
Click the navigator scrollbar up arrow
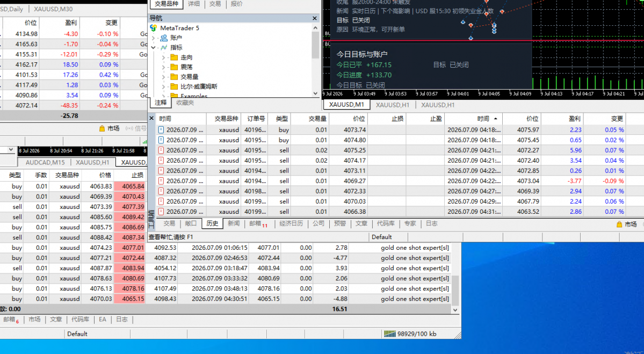[315, 28]
